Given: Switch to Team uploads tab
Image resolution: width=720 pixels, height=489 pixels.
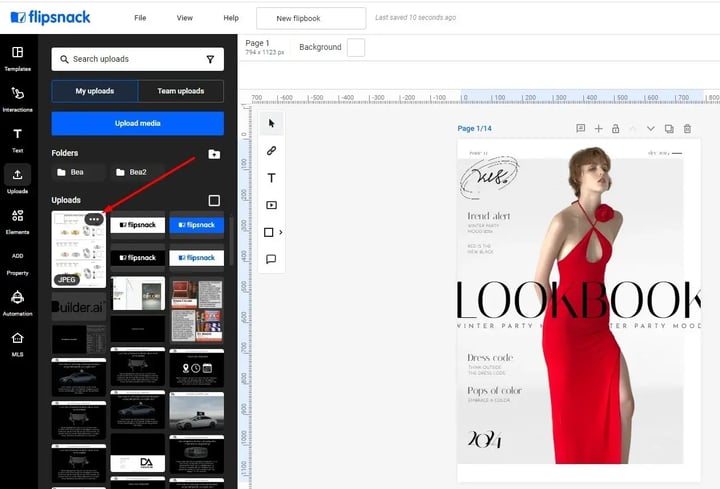Looking at the screenshot, I should coord(181,91).
